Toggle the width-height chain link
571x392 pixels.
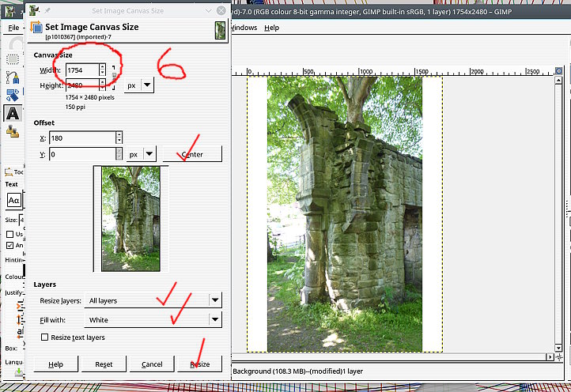[x=114, y=77]
